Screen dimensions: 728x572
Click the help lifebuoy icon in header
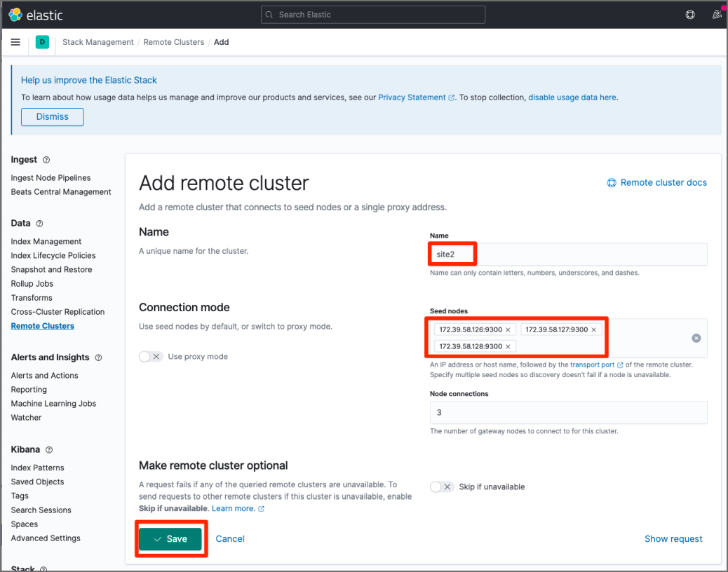(x=690, y=15)
